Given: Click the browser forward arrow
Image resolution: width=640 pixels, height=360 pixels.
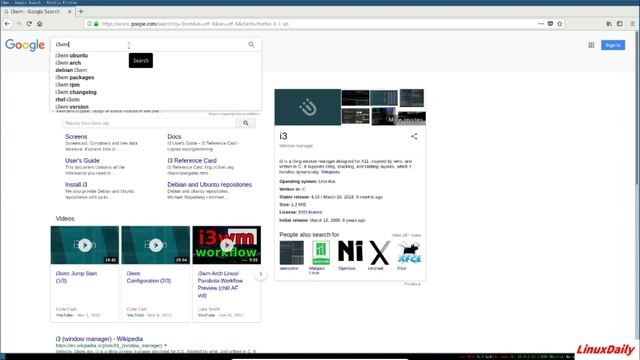Looking at the screenshot, I should pos(18,24).
